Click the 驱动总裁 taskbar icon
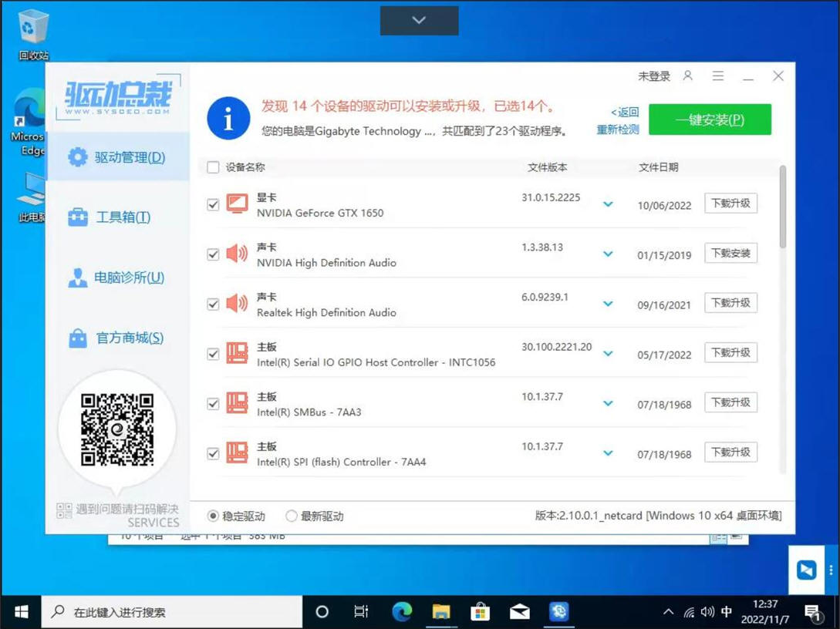840x629 pixels. 558,612
